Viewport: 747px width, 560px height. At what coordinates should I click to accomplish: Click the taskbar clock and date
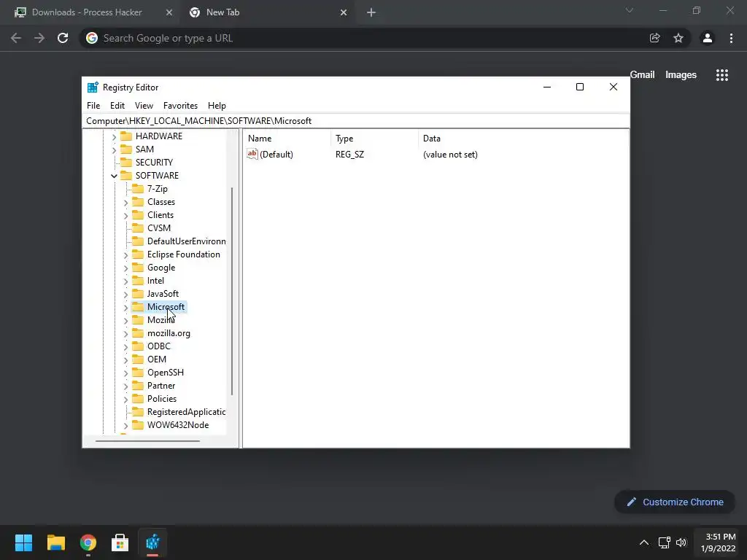[x=718, y=542]
